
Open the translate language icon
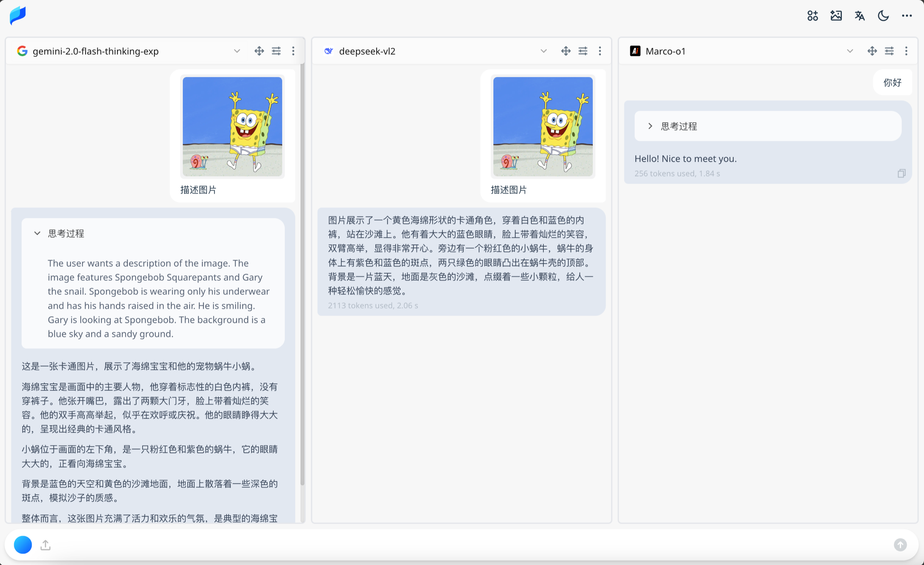tap(860, 16)
